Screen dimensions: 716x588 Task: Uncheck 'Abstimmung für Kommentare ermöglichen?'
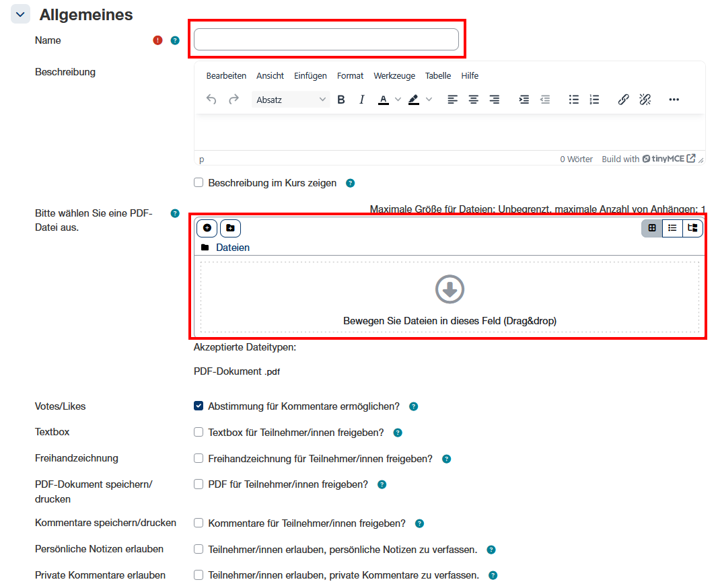(x=199, y=406)
